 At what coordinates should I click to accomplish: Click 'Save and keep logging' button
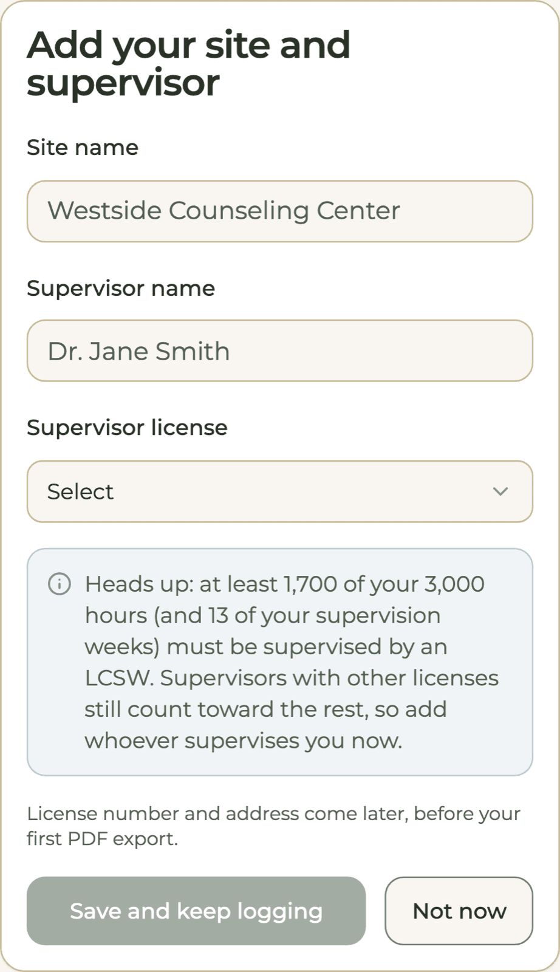(196, 911)
